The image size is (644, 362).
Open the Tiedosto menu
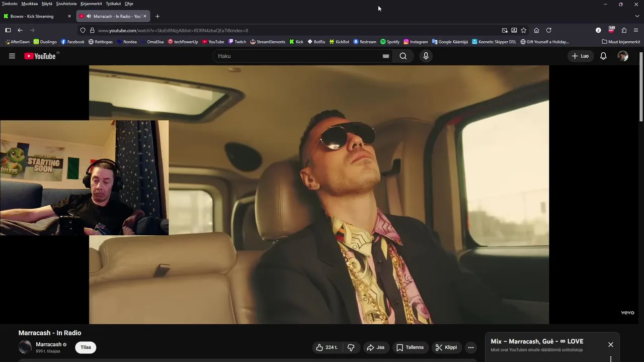10,4
